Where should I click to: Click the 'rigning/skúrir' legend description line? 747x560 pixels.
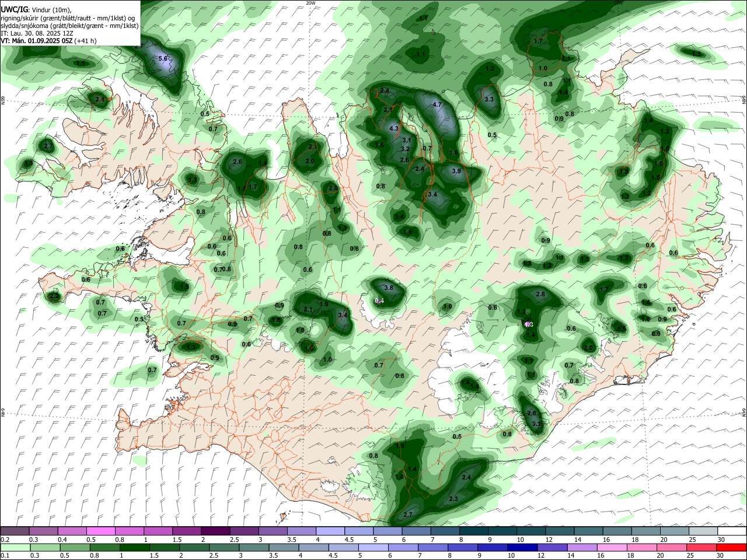(x=68, y=18)
